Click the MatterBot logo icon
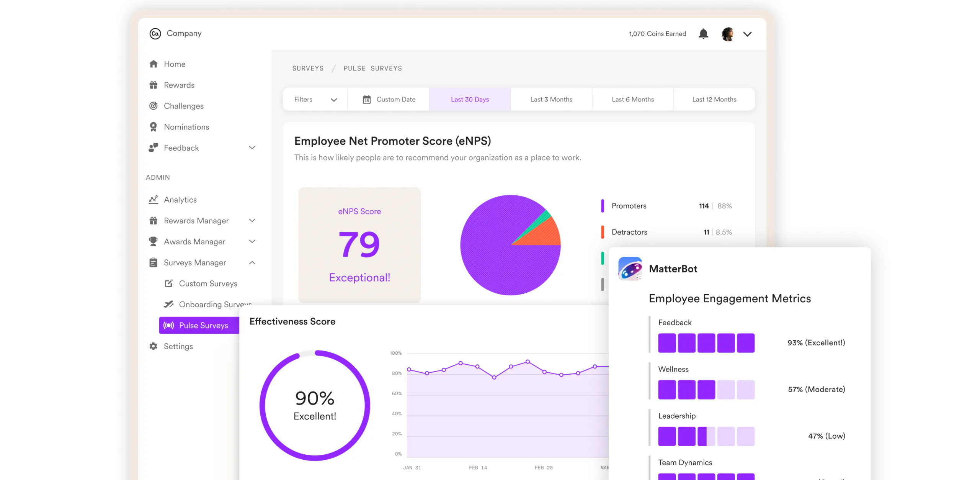 point(630,269)
